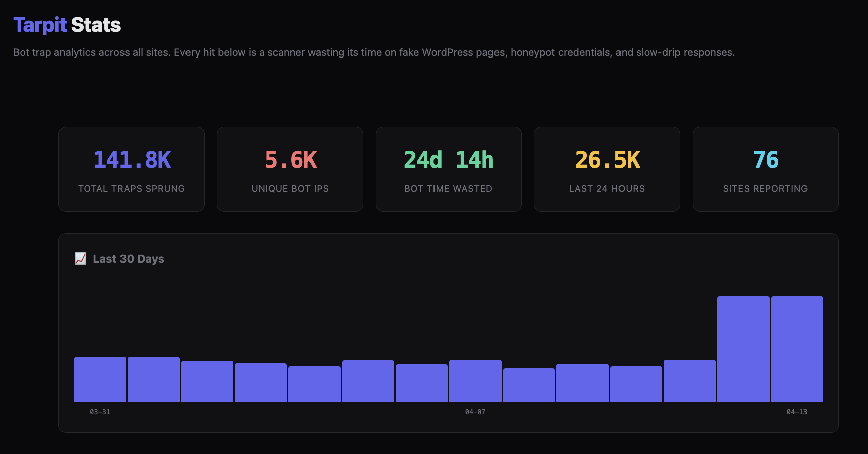Screen dimensions: 868x454
Task: Click the BOT TIME WASTED label
Action: point(449,189)
